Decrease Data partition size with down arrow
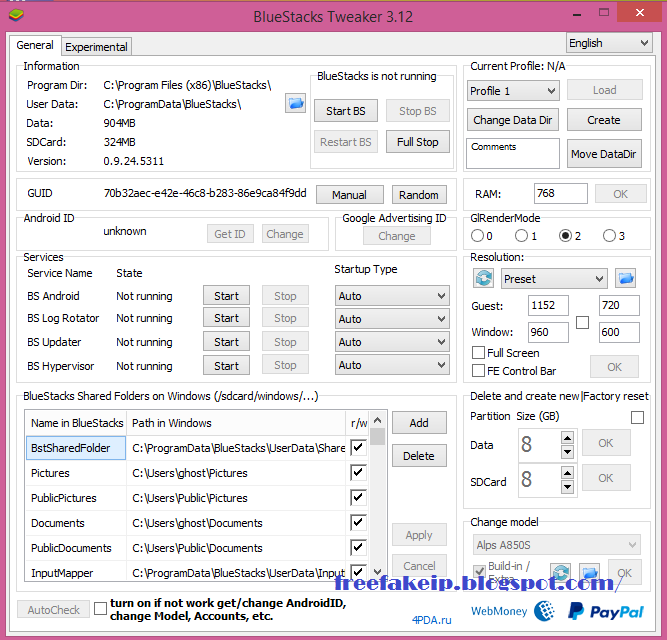Screen dimensions: 667x640 [x=567, y=452]
